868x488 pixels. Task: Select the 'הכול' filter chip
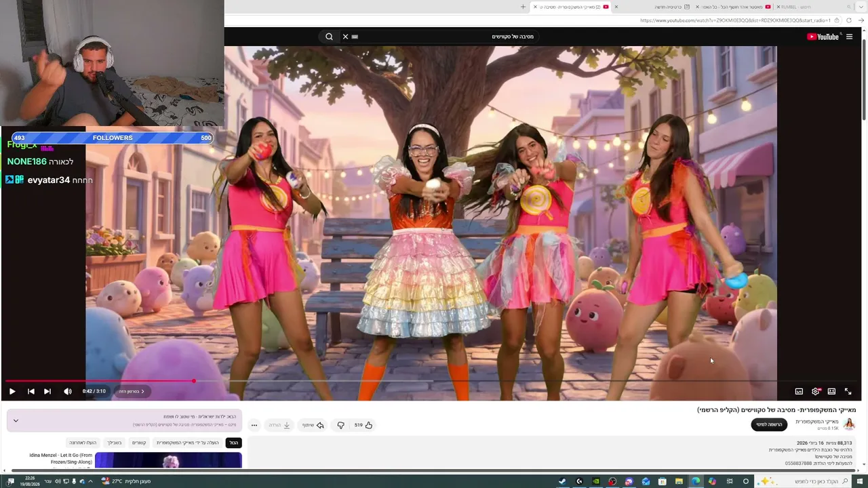tap(233, 443)
